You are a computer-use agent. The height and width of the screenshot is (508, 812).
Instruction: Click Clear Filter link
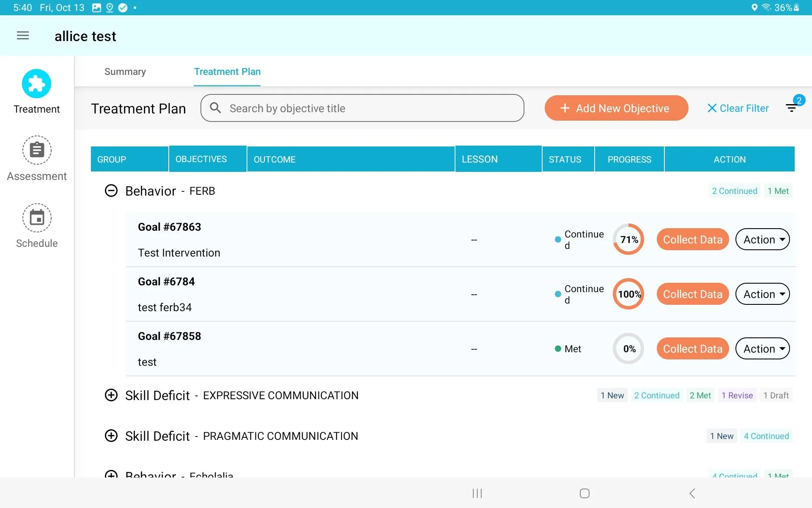tap(738, 108)
